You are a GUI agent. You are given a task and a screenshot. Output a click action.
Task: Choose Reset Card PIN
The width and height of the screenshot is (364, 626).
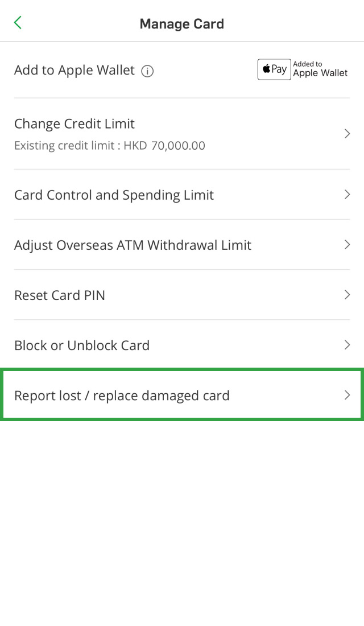[60, 295]
